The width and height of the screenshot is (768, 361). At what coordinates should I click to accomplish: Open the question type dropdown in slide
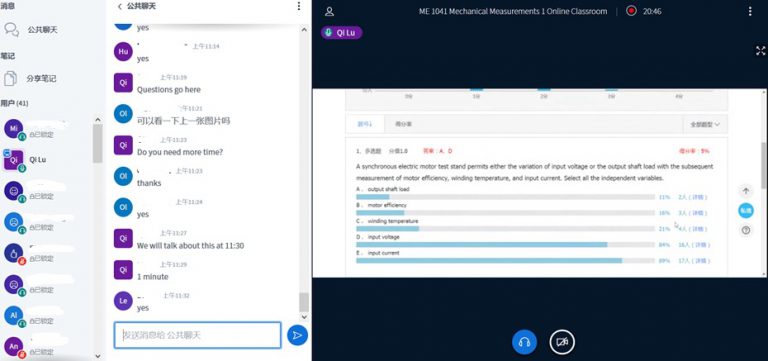coord(705,124)
